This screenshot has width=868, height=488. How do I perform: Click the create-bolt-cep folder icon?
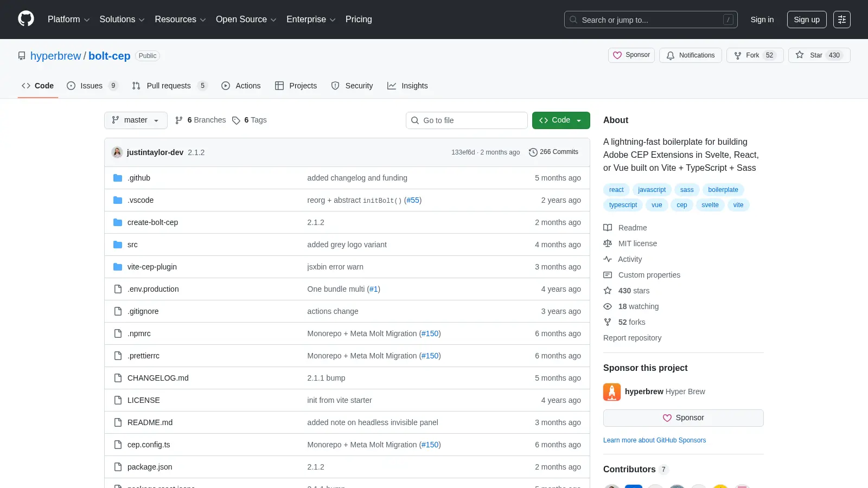coord(118,222)
